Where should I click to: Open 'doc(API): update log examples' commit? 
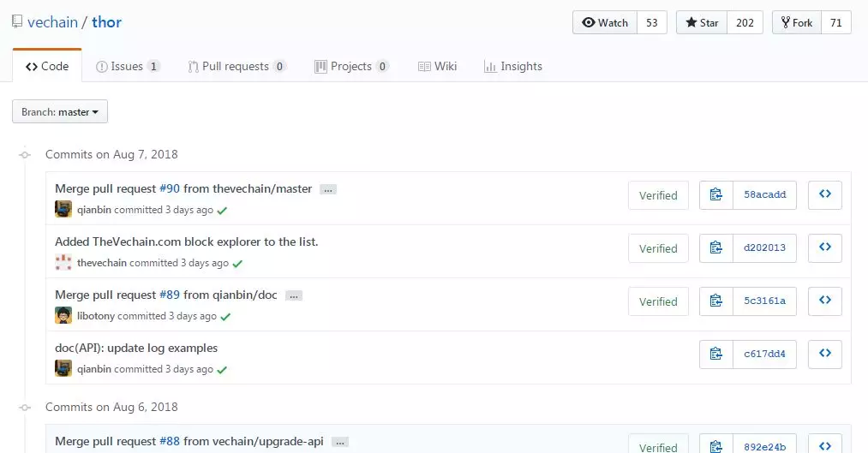[136, 348]
